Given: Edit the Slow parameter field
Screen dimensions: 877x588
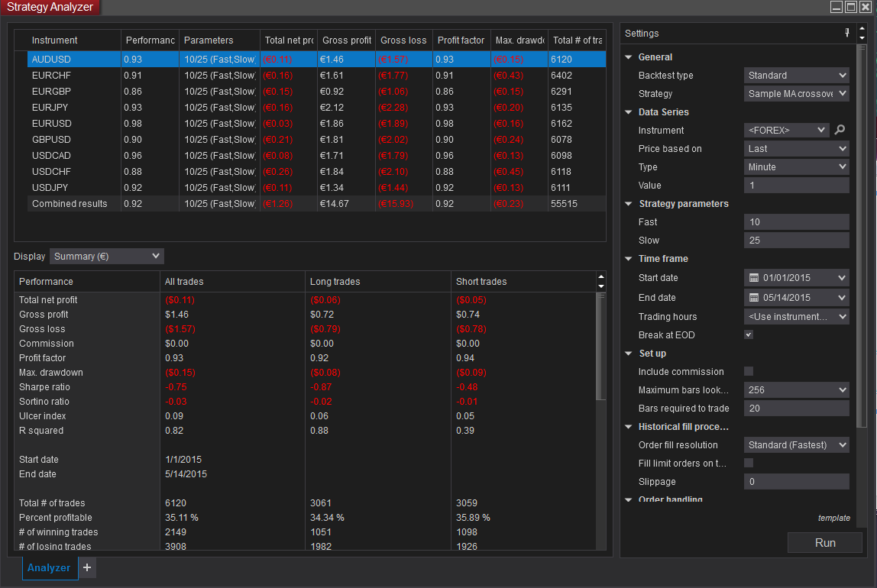Looking at the screenshot, I should [797, 241].
